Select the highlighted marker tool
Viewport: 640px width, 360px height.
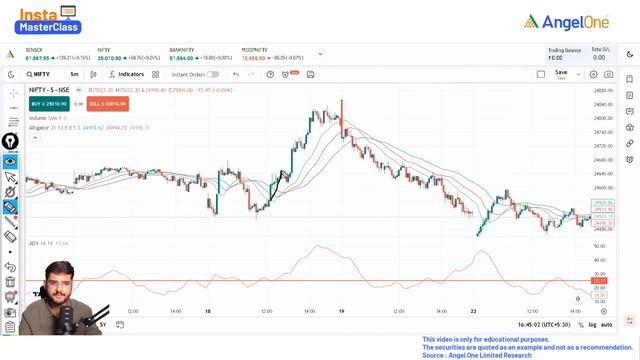pyautogui.click(x=10, y=207)
